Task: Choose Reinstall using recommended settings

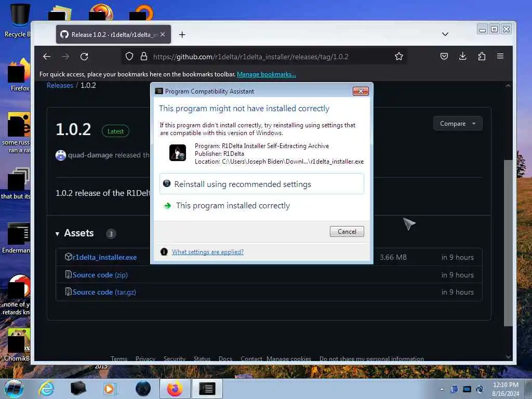Action: (x=262, y=184)
